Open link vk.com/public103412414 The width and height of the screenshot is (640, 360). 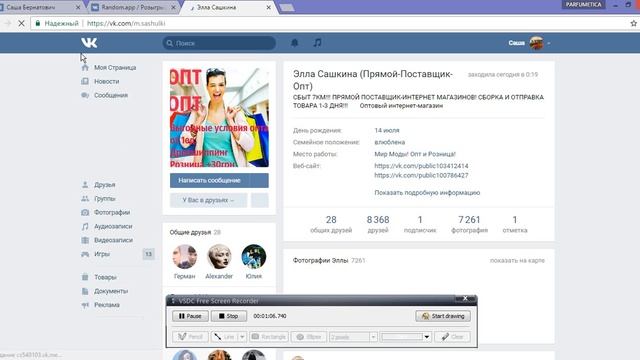coord(421,166)
